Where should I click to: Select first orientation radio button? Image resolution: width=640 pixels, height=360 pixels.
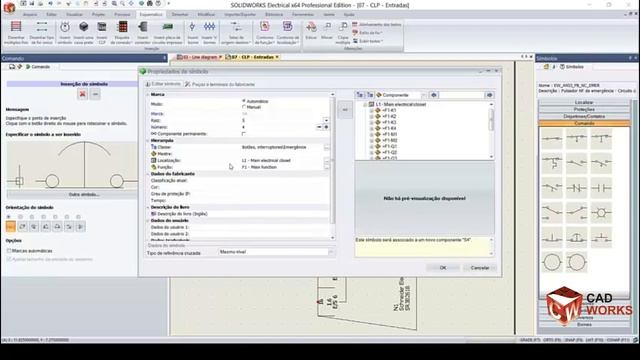9,217
